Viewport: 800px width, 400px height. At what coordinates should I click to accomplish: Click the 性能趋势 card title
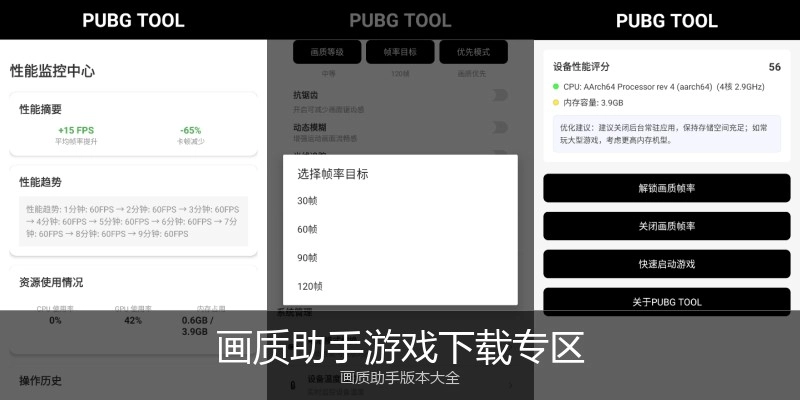pos(40,182)
